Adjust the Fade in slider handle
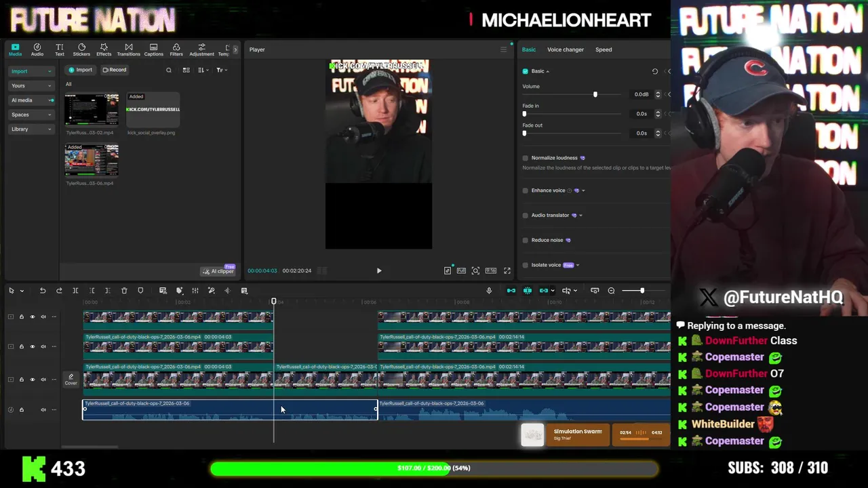Image resolution: width=868 pixels, height=488 pixels. coord(524,114)
